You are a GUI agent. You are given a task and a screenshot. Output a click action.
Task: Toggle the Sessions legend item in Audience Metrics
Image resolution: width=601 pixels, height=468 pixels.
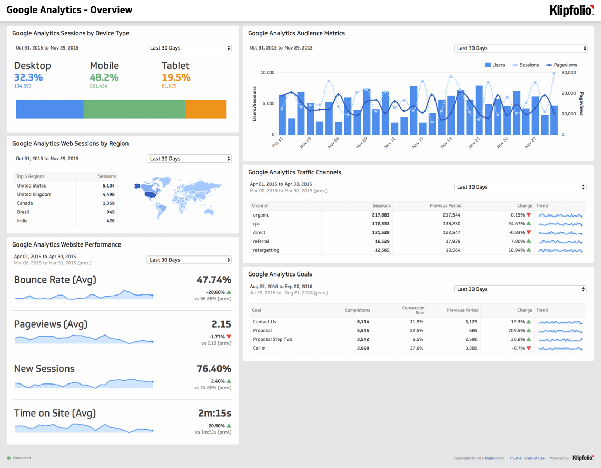525,65
